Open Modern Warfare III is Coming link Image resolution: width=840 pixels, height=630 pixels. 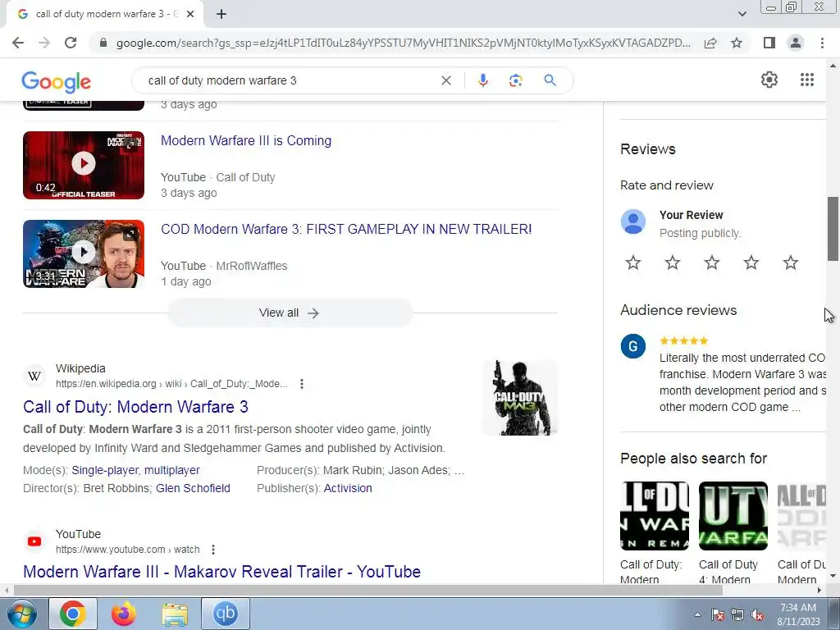point(246,140)
